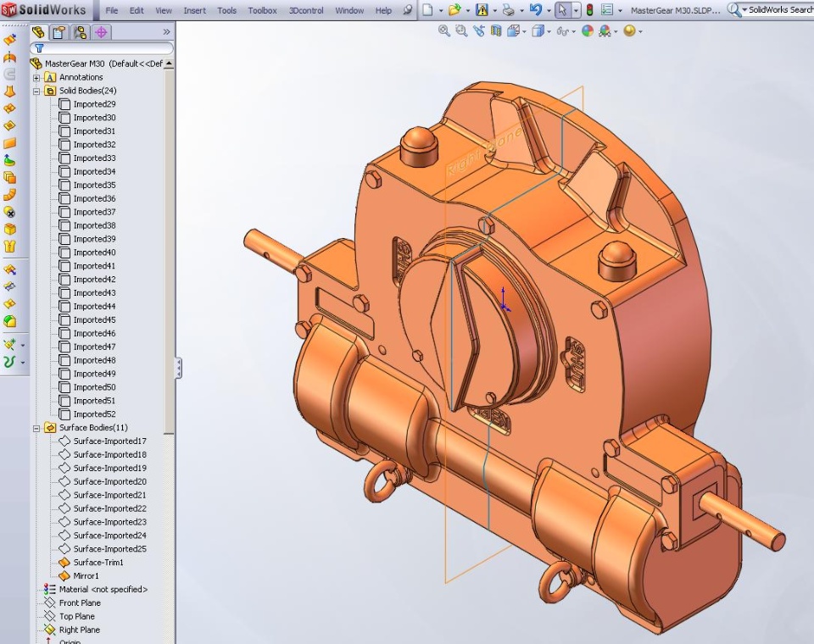Collapse the Surface Bodies(11) folder
This screenshot has height=644, width=814.
click(x=36, y=428)
